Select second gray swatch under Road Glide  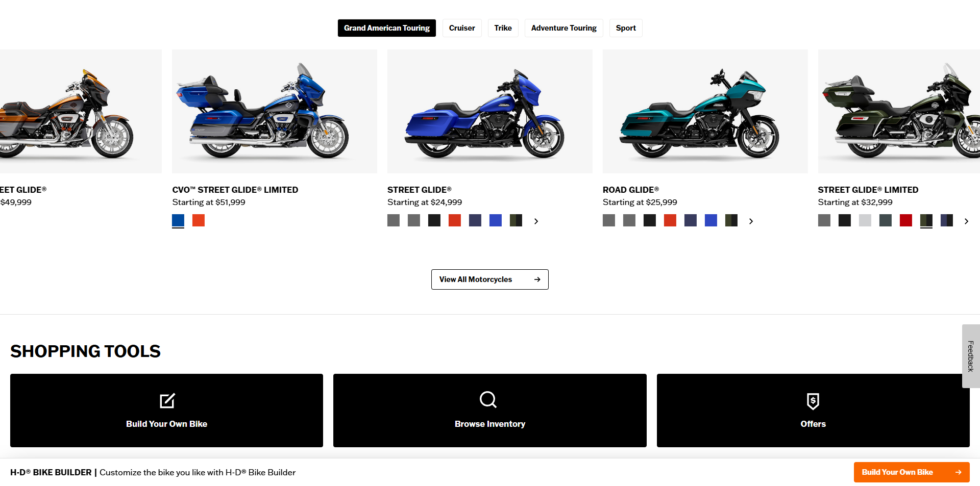pos(629,220)
